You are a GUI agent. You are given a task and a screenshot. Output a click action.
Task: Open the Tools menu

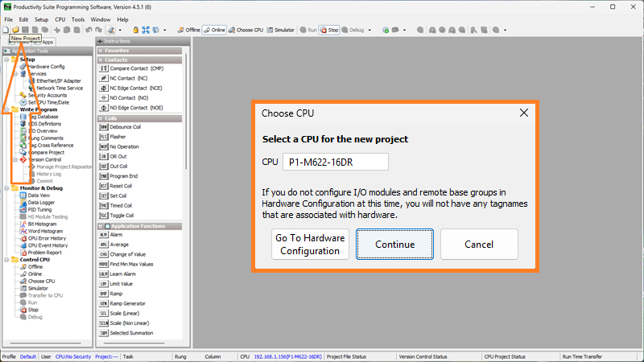[77, 19]
